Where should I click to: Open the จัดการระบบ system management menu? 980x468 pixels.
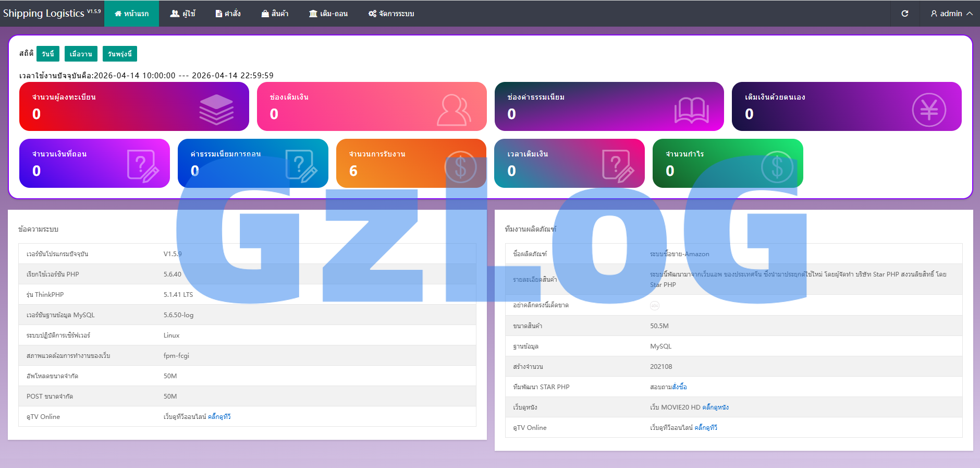(x=391, y=14)
